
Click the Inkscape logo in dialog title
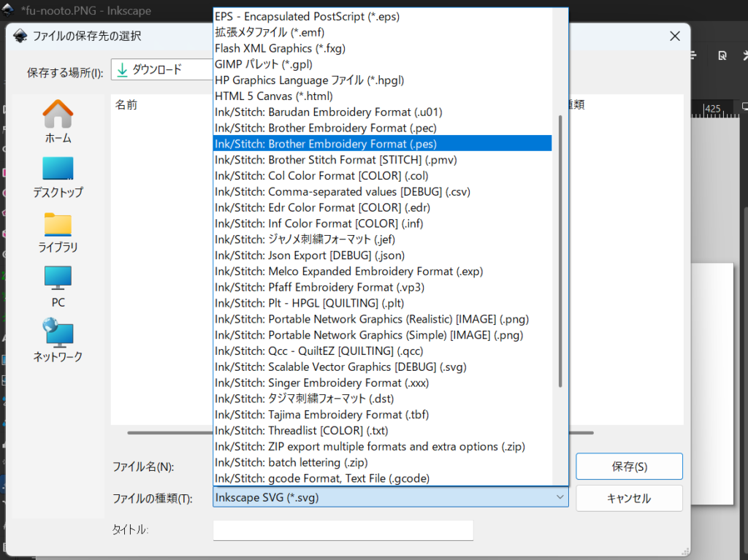20,36
